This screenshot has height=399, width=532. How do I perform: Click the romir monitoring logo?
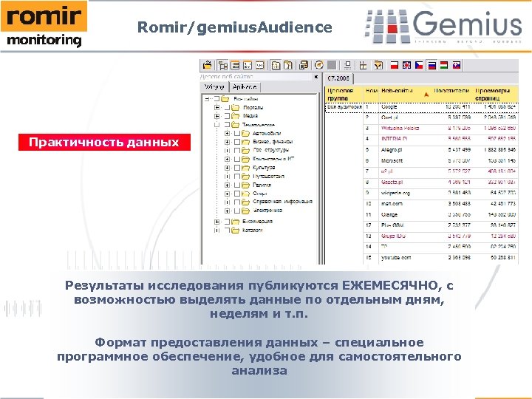tap(44, 24)
